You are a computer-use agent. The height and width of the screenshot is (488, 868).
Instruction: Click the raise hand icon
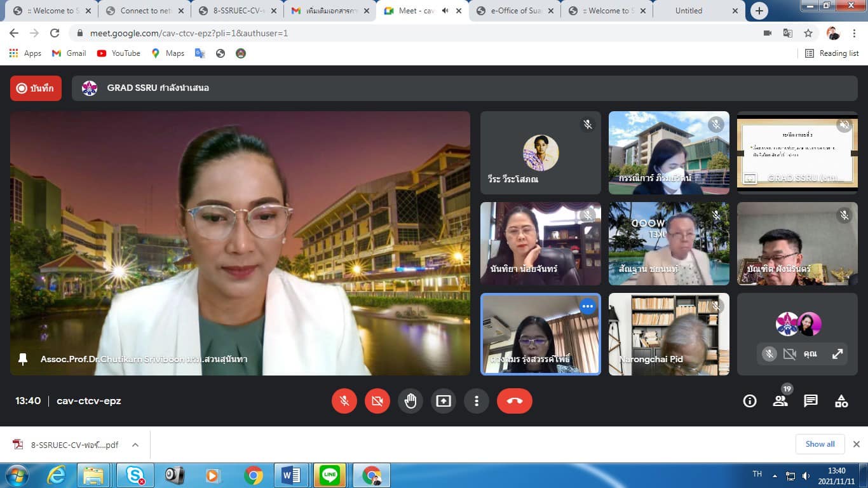pos(410,401)
